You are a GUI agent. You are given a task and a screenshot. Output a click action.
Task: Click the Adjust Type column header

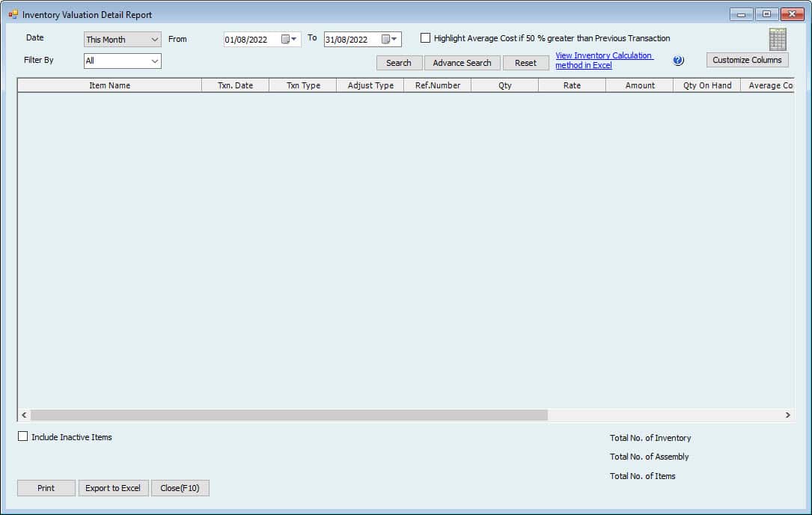coord(370,85)
